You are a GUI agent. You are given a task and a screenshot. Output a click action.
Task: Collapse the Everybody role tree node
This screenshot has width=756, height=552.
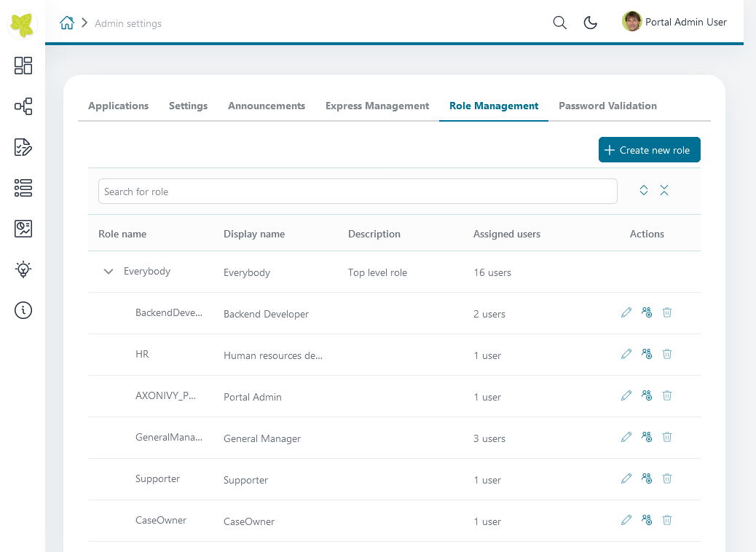pos(109,272)
